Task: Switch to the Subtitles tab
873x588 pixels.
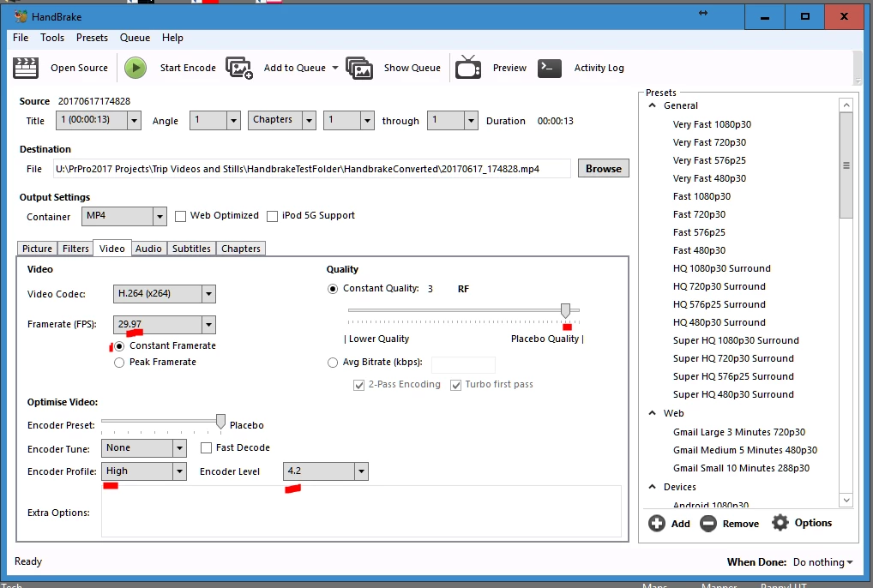Action: (191, 249)
